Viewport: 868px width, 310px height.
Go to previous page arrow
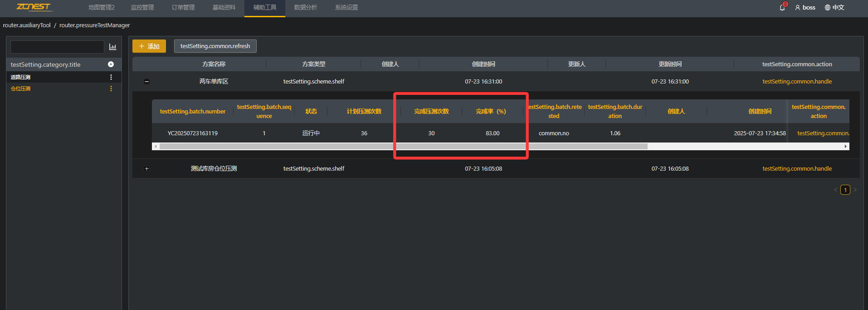point(835,190)
